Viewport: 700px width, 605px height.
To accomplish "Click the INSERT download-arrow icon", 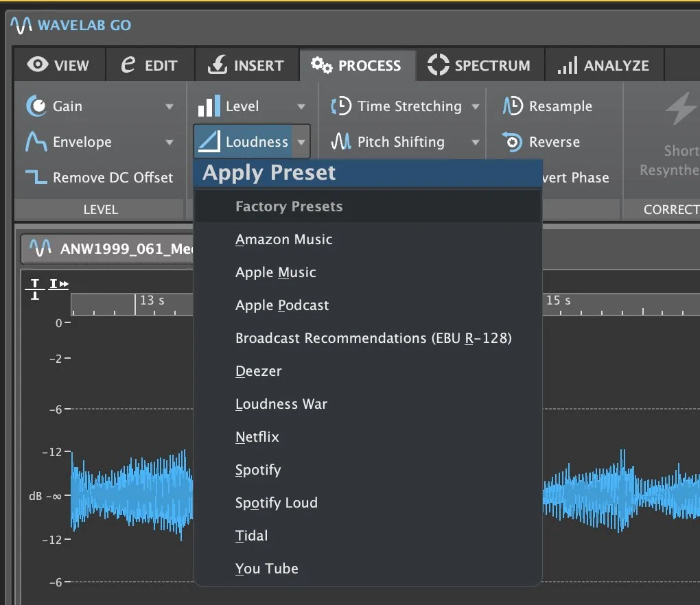I will [218, 64].
